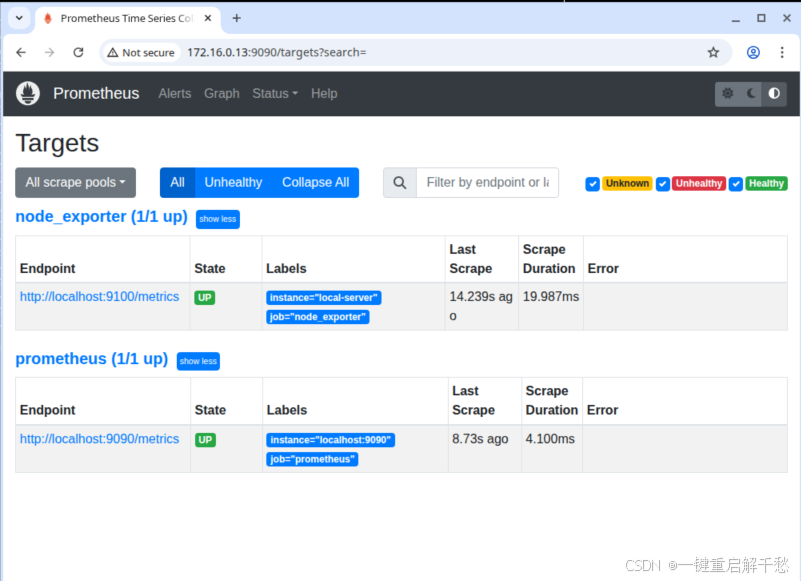801x581 pixels.
Task: Click the browser address bar URL
Action: (276, 52)
